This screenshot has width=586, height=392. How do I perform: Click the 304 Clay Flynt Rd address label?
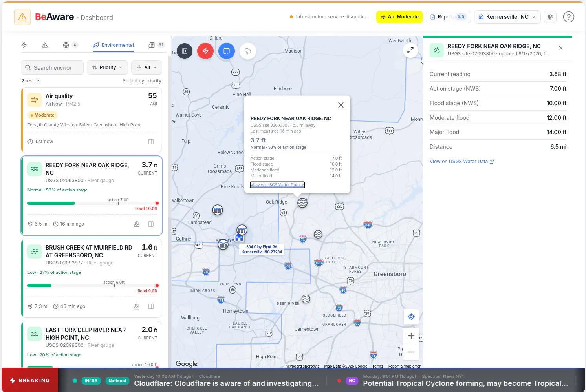[x=262, y=250]
